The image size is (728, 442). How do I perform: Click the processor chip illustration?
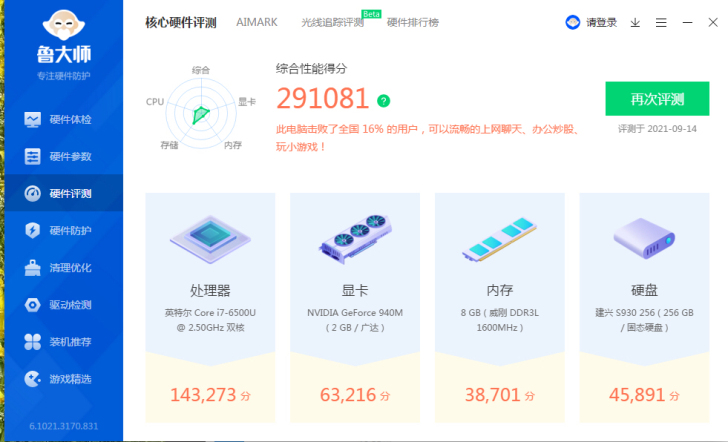coord(210,239)
